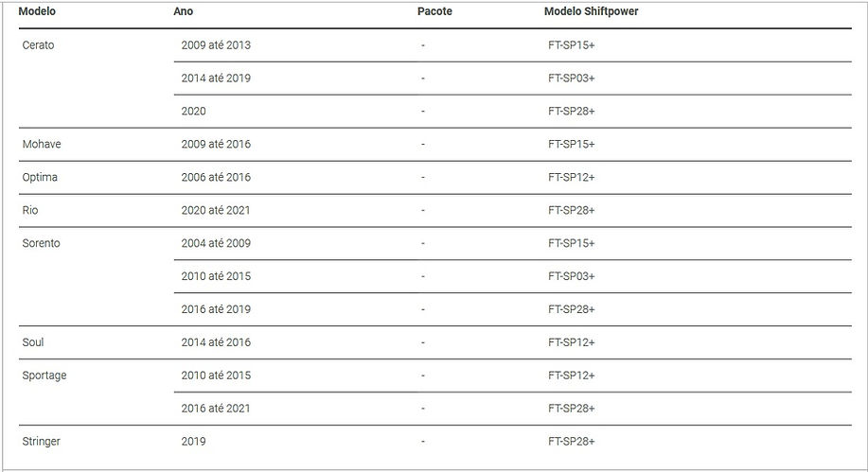Image resolution: width=868 pixels, height=472 pixels.
Task: Select the Sportage model cell
Action: (x=44, y=376)
